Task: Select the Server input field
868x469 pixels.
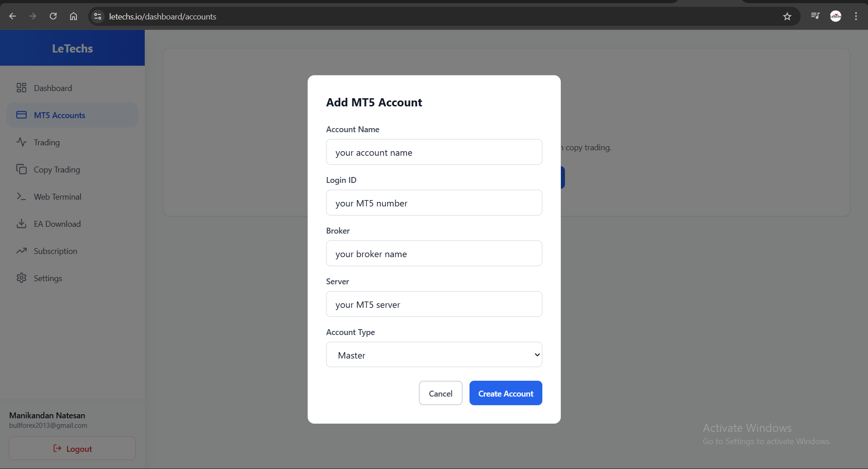Action: 434,304
